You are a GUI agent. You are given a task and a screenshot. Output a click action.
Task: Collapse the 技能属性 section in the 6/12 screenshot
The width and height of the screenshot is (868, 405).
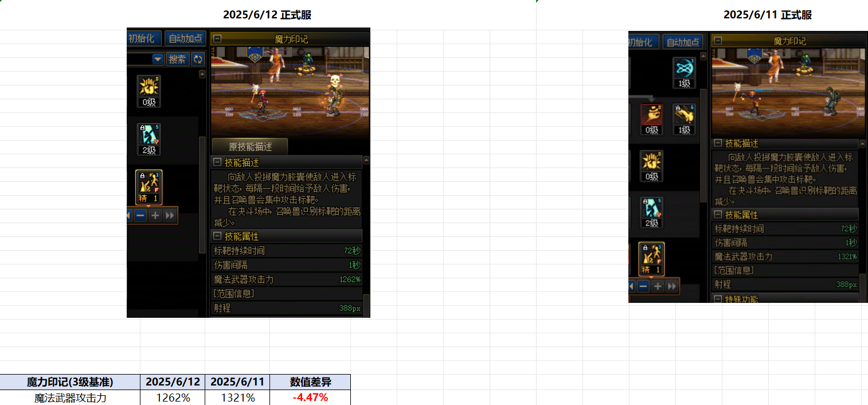(217, 236)
